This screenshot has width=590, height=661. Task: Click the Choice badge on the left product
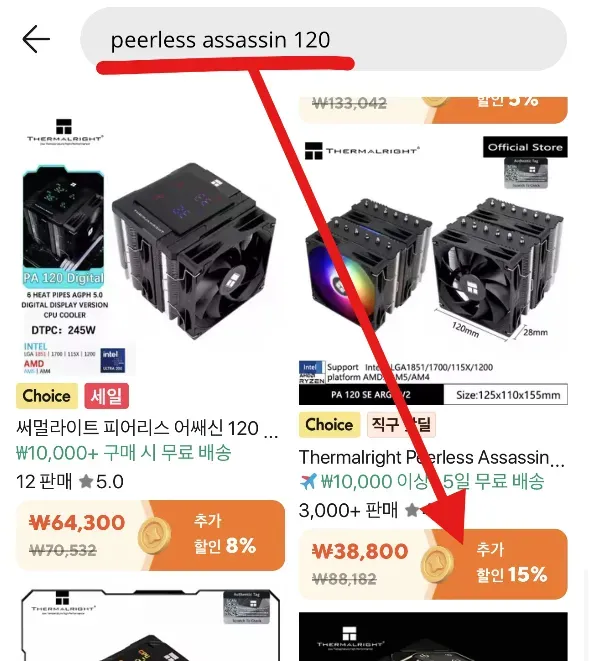pos(47,396)
